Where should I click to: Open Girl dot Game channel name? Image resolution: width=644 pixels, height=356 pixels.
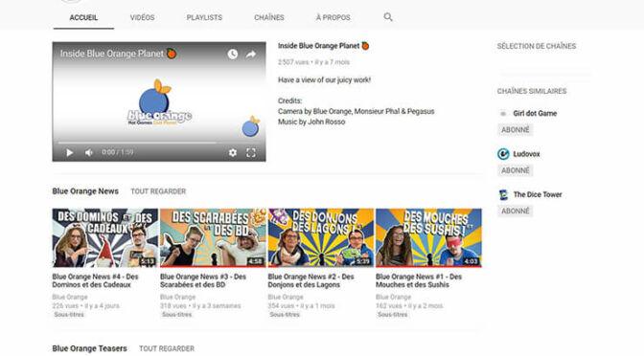[535, 114]
